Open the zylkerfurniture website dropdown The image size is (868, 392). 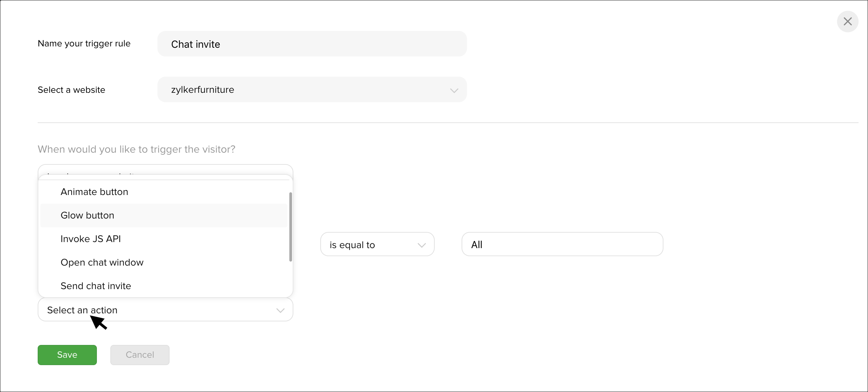coord(312,89)
